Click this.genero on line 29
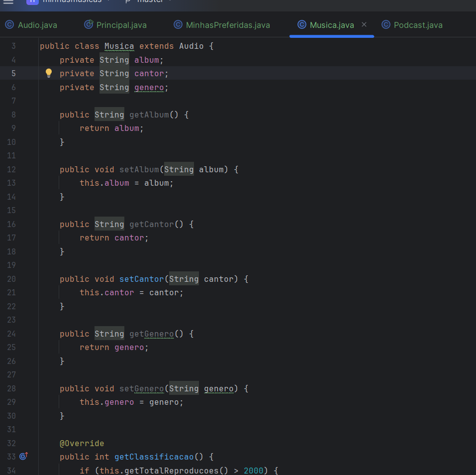Image resolution: width=476 pixels, height=475 pixels. pos(107,402)
